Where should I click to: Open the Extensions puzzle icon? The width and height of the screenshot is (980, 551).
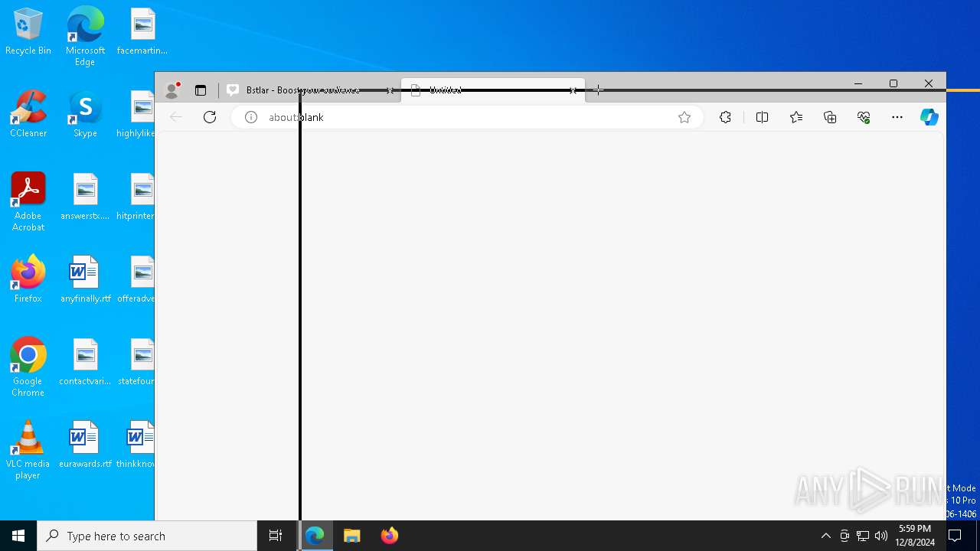tap(725, 117)
